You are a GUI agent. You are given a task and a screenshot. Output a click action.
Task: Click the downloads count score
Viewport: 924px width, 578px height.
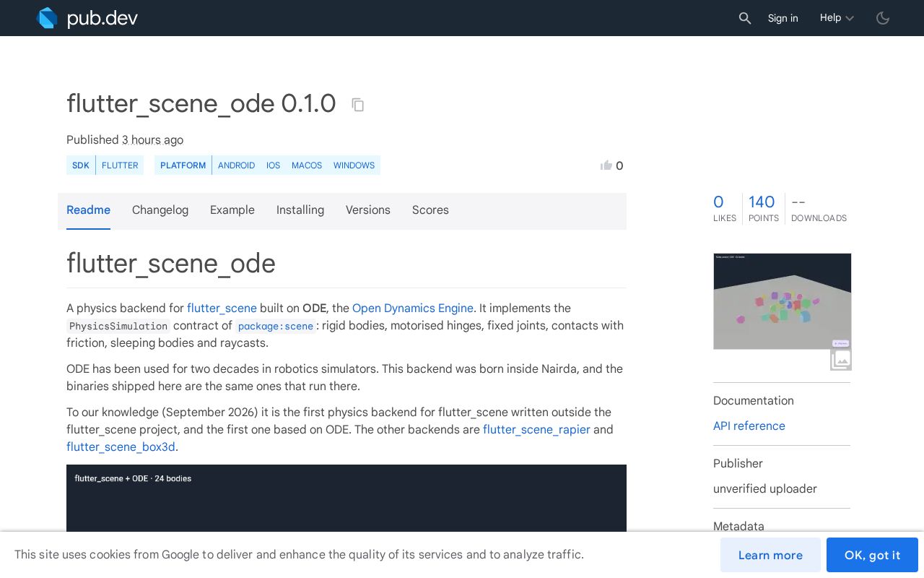pos(819,209)
